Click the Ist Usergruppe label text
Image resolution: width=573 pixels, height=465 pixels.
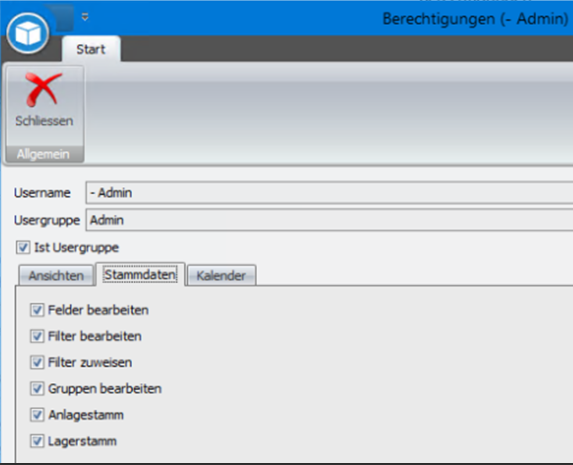click(x=76, y=247)
